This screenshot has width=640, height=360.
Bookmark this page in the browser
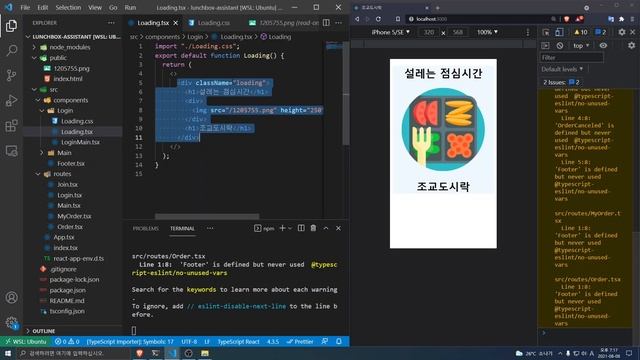point(398,19)
